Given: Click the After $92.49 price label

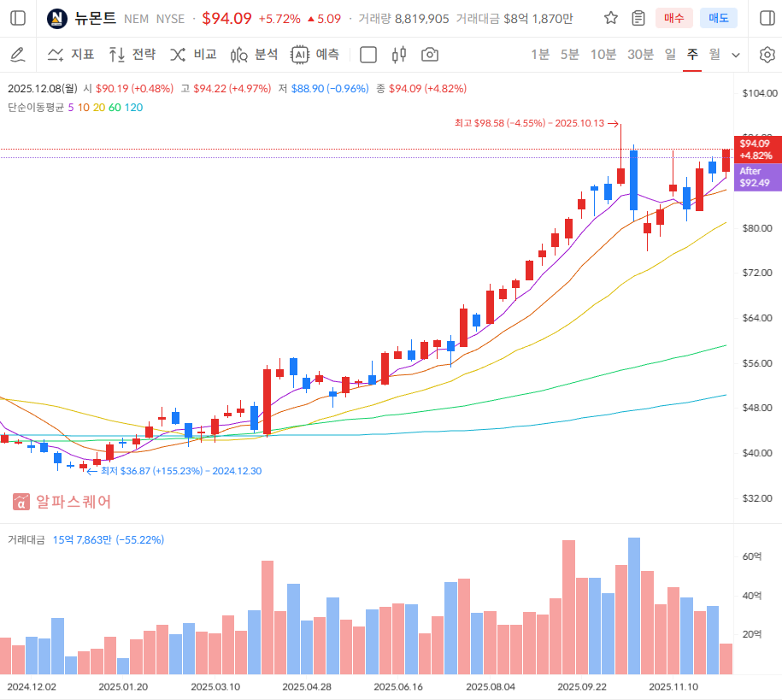Looking at the screenshot, I should coord(756,177).
